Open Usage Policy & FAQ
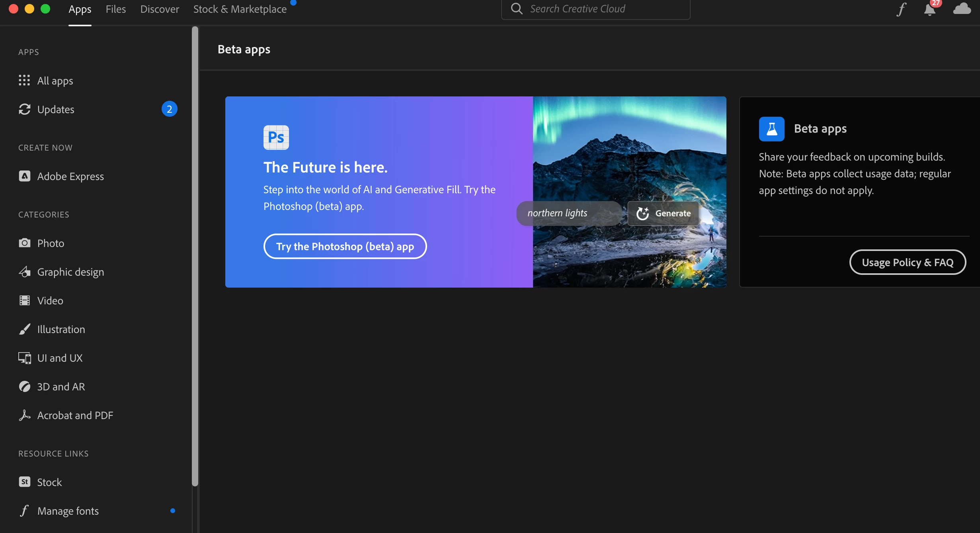The image size is (980, 533). click(x=908, y=262)
